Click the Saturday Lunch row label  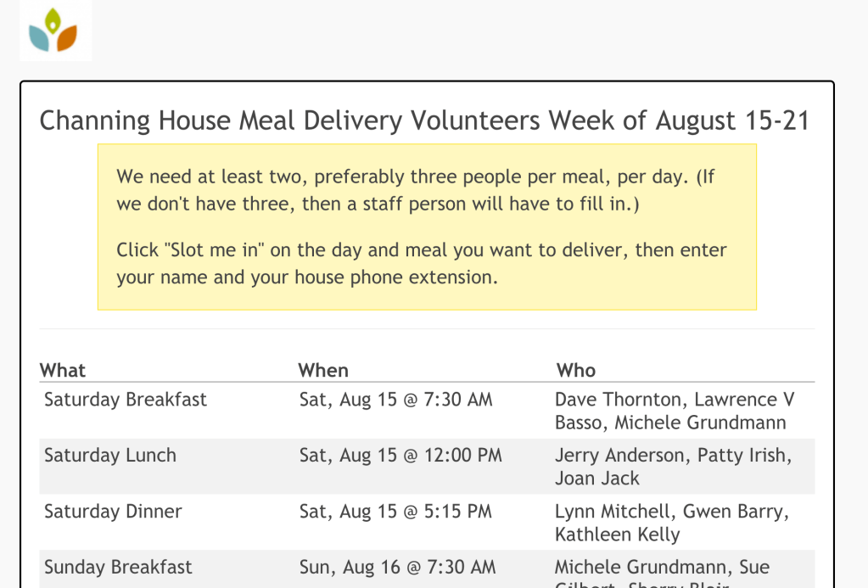tap(110, 456)
